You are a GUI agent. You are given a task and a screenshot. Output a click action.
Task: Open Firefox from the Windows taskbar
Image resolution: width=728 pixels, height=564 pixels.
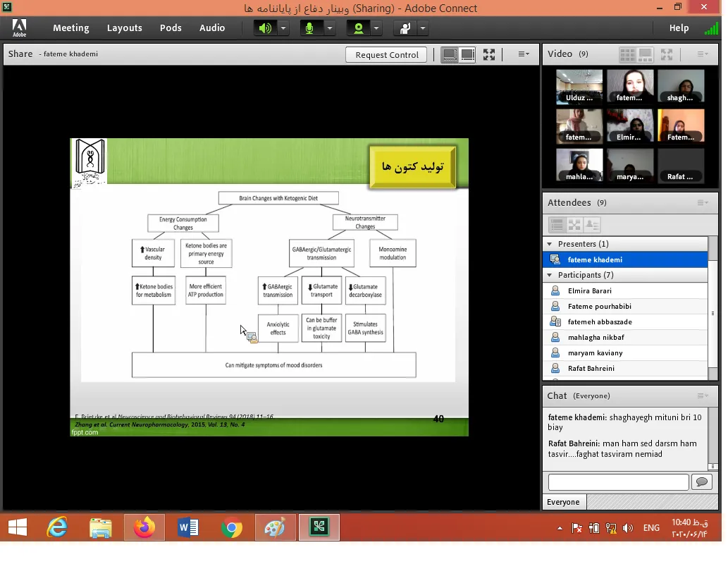(x=144, y=527)
